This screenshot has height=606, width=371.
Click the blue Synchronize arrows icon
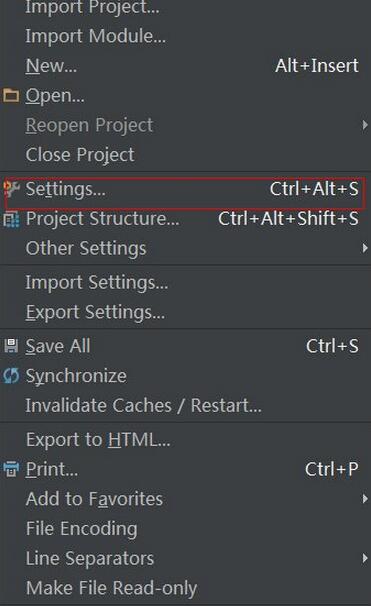click(11, 376)
